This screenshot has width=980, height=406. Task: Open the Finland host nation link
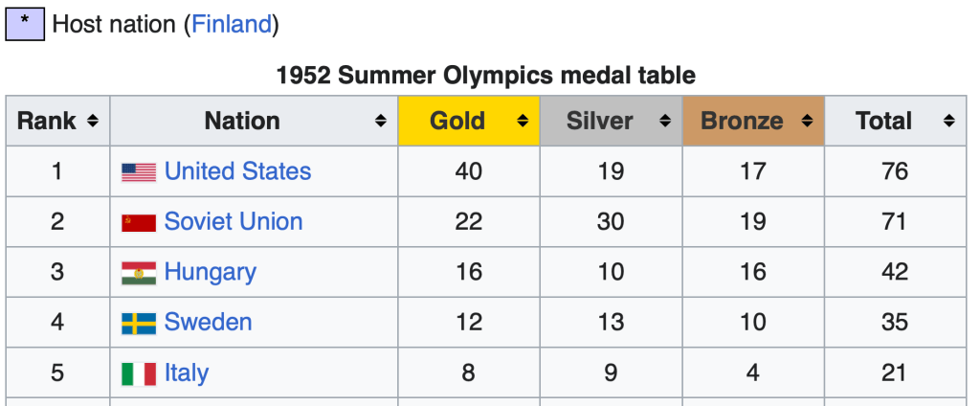pos(232,24)
